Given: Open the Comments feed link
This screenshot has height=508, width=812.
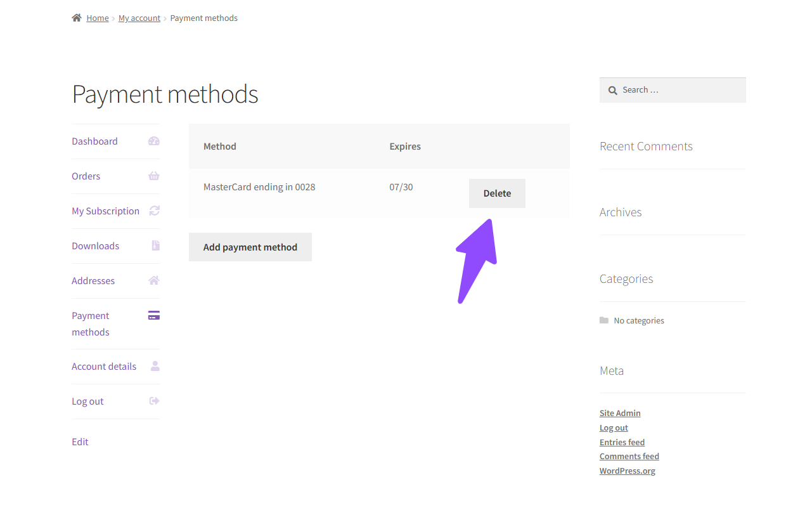Looking at the screenshot, I should tap(629, 456).
